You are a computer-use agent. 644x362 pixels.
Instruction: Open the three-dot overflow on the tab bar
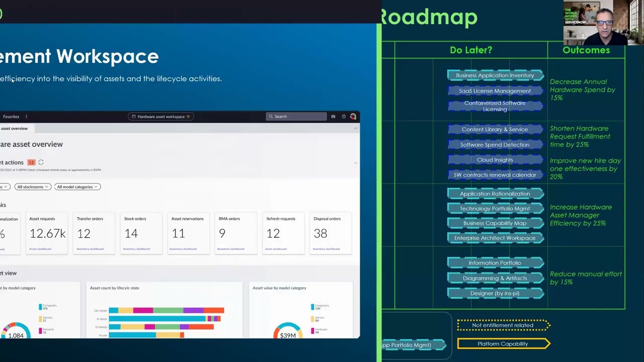(x=355, y=128)
